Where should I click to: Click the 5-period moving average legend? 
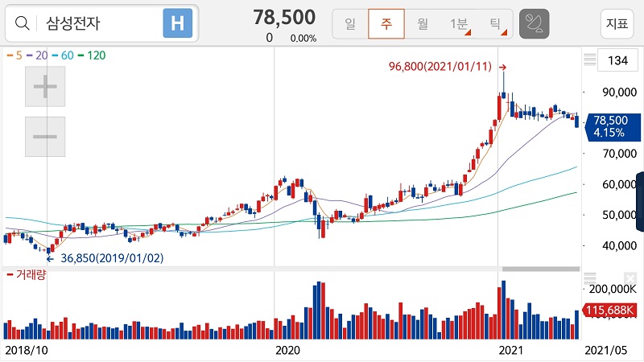click(x=14, y=56)
